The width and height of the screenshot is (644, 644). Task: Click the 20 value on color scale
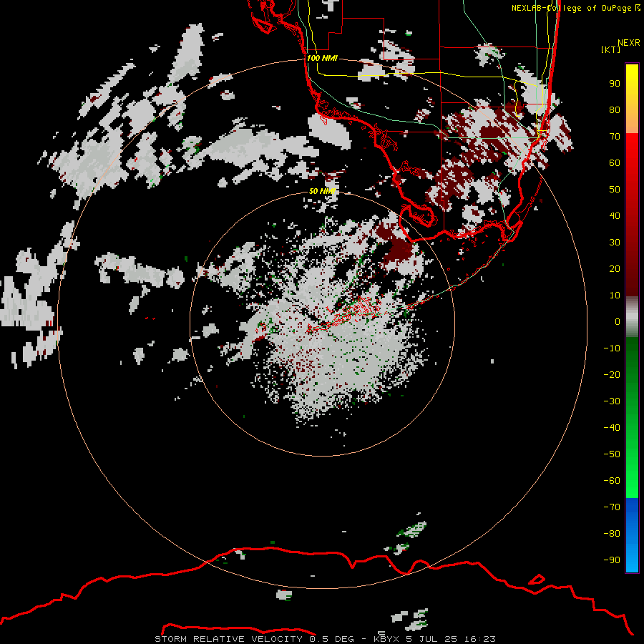pyautogui.click(x=615, y=268)
